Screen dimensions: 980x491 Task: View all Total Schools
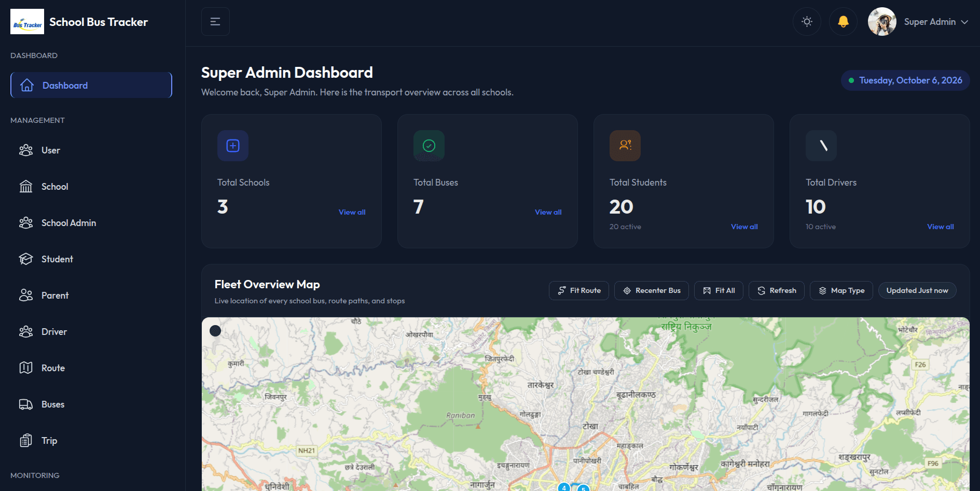tap(352, 212)
